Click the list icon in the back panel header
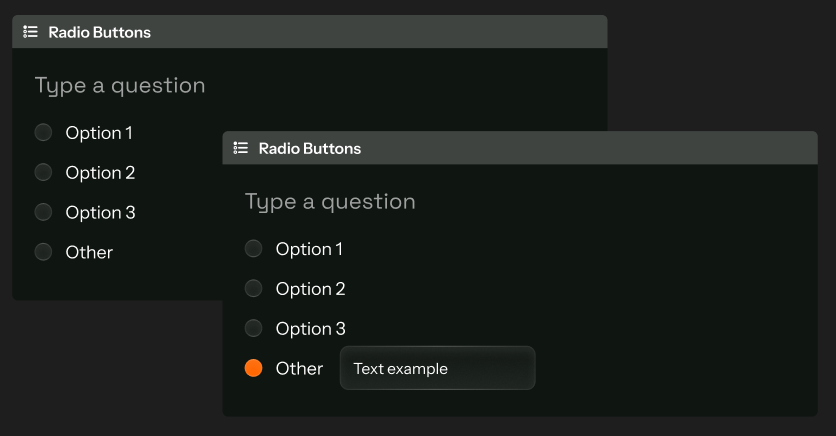This screenshot has height=436, width=836. coord(30,32)
